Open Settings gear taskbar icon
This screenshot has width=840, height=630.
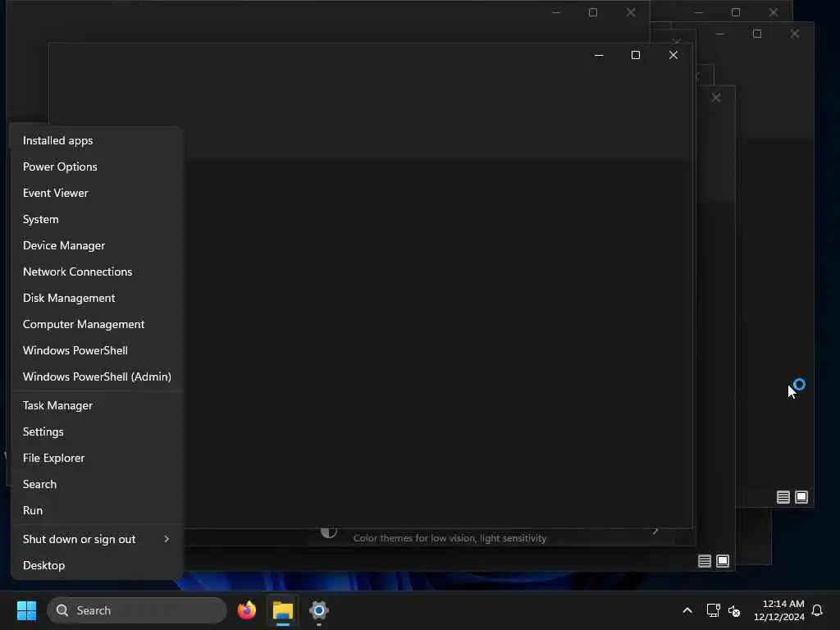(x=319, y=610)
